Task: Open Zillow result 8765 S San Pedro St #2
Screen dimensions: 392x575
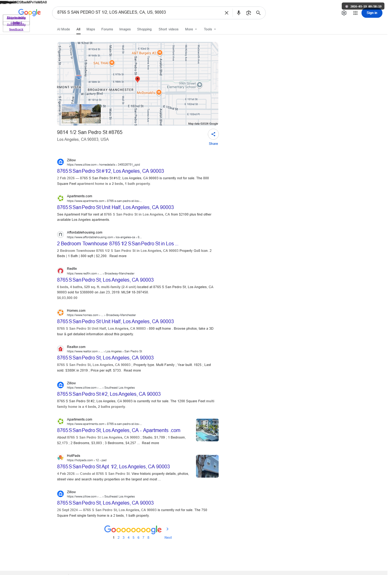Action: pyautogui.click(x=109, y=394)
